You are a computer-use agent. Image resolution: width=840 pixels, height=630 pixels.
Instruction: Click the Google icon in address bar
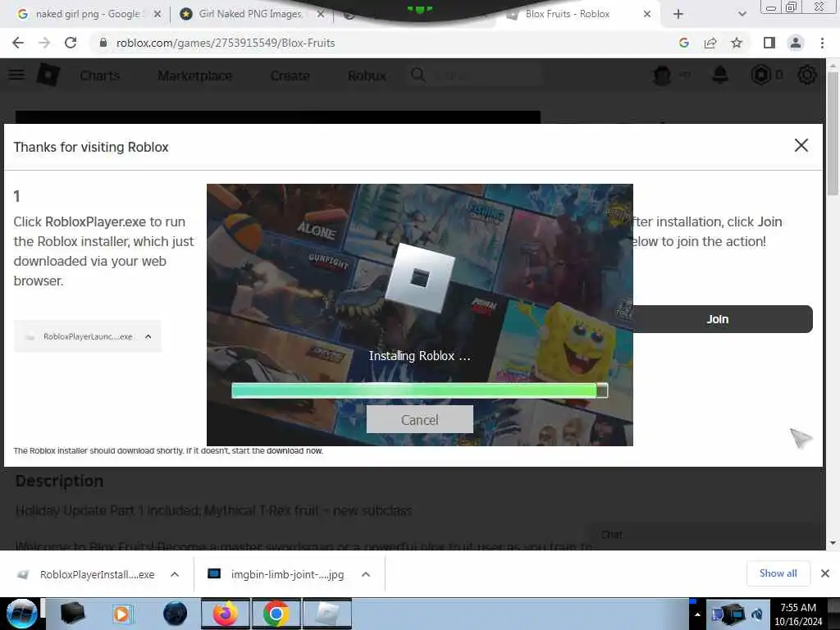(x=683, y=43)
